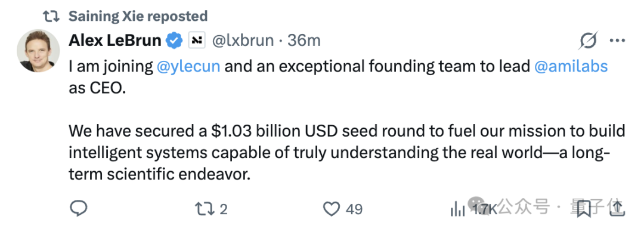This screenshot has height=232, width=644.
Task: Click the tweet text about the seed round
Action: [x=347, y=153]
